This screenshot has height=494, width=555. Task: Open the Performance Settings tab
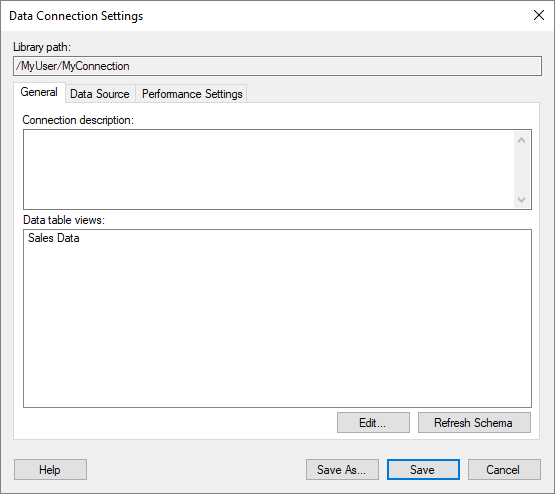(x=191, y=94)
